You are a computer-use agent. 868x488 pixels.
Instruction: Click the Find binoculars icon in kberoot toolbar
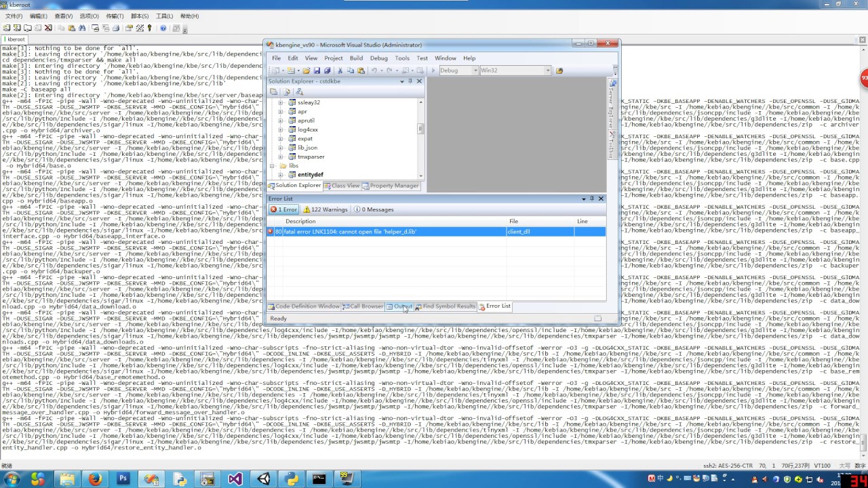pos(82,28)
